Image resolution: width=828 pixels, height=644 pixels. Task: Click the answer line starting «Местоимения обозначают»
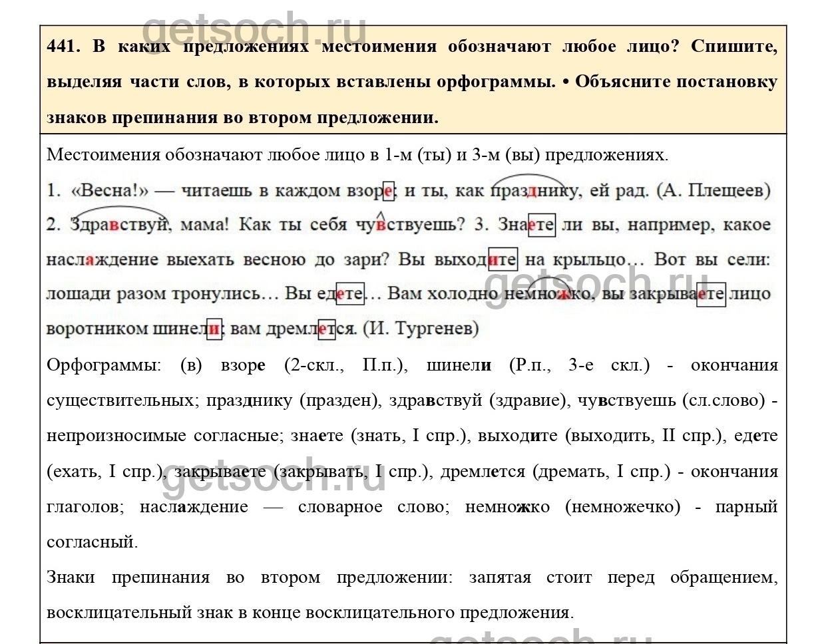pos(357,155)
